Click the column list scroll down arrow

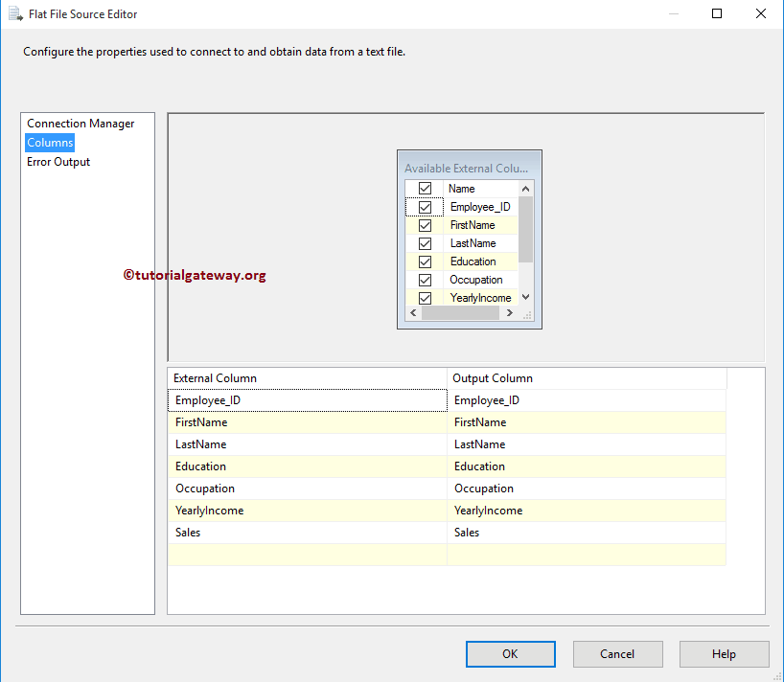(525, 297)
